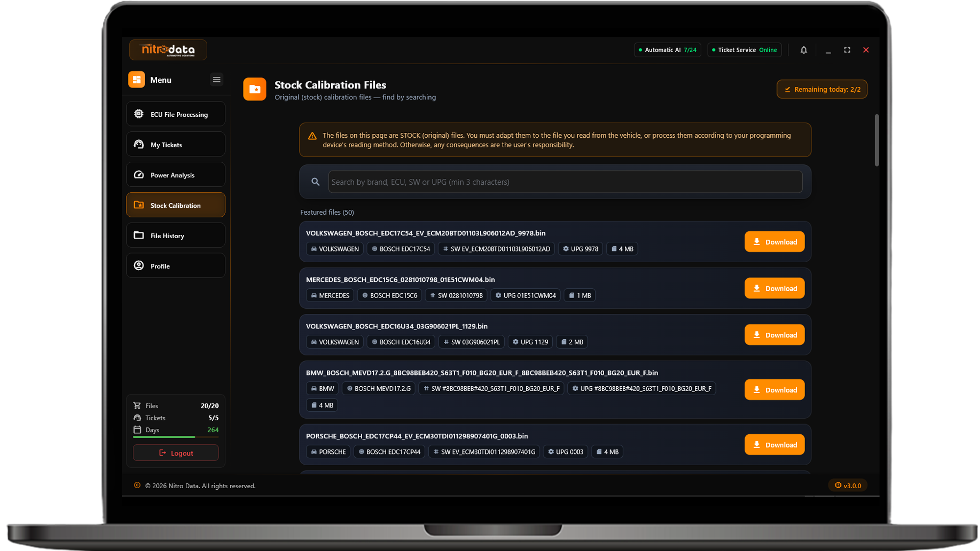
Task: Click the UPG 9978 tag
Action: (581, 249)
